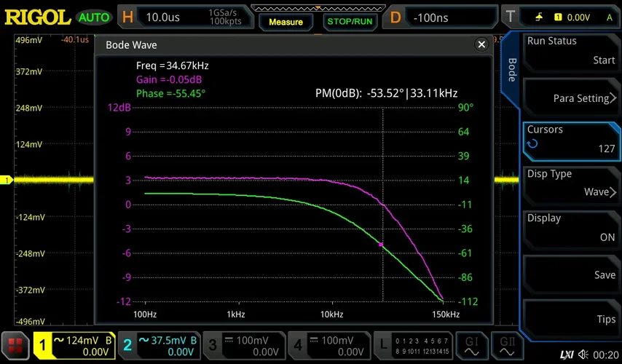Toggle channel 2 on the bottom bar
Image resolution: width=622 pixels, height=364 pixels.
point(159,346)
